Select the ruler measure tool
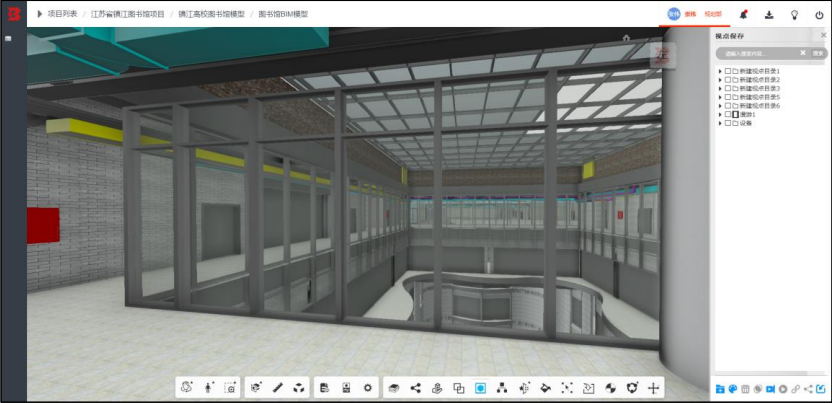Viewport: 832px width, 403px height. [x=278, y=388]
